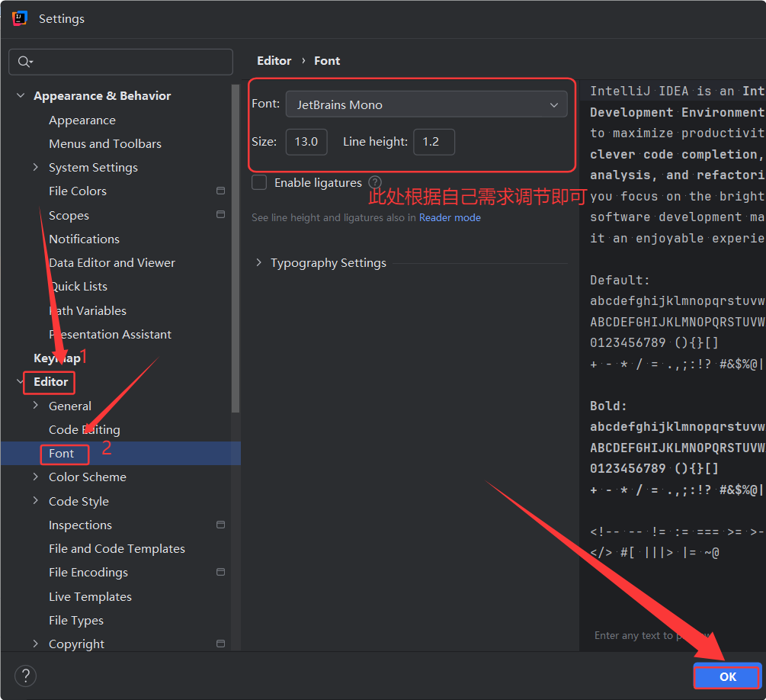766x700 pixels.
Task: Open Path Variables settings
Action: [x=88, y=311]
